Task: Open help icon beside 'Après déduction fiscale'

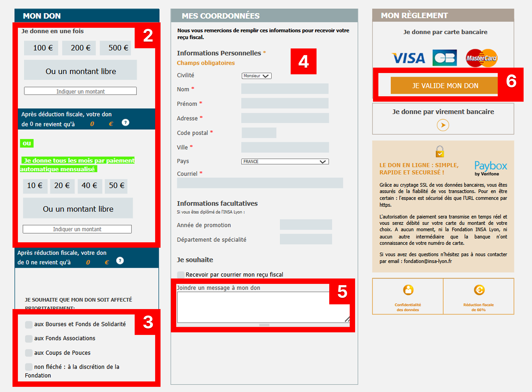Action: [125, 123]
